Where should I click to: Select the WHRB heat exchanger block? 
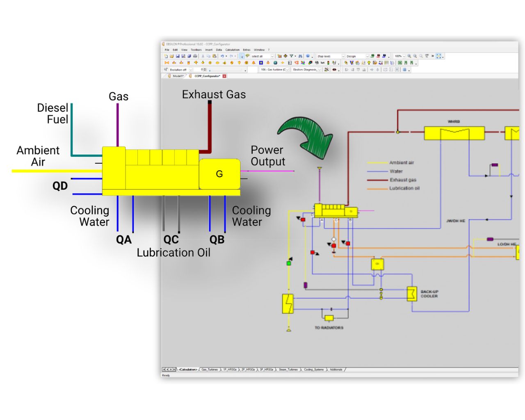pos(454,133)
